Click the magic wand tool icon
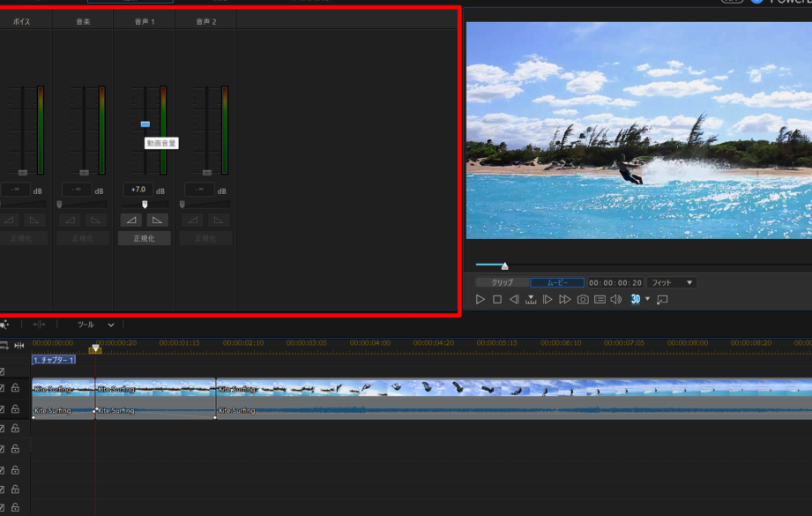 click(x=4, y=325)
